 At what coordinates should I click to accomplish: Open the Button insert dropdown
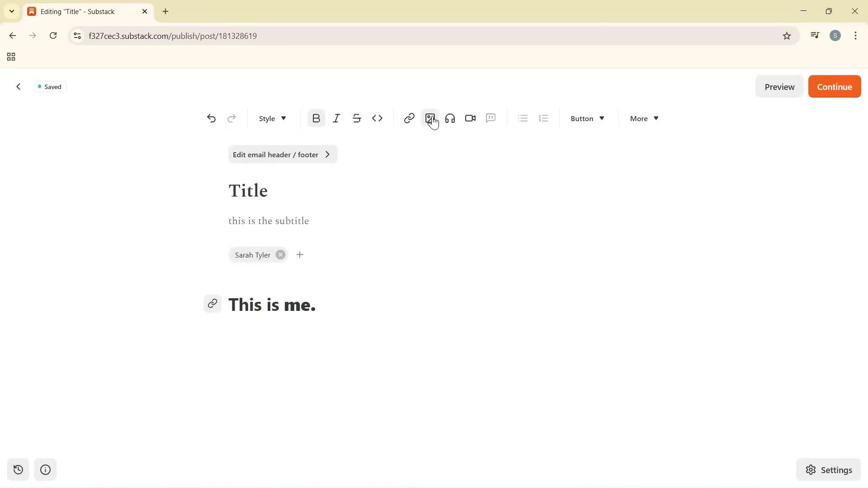point(586,118)
